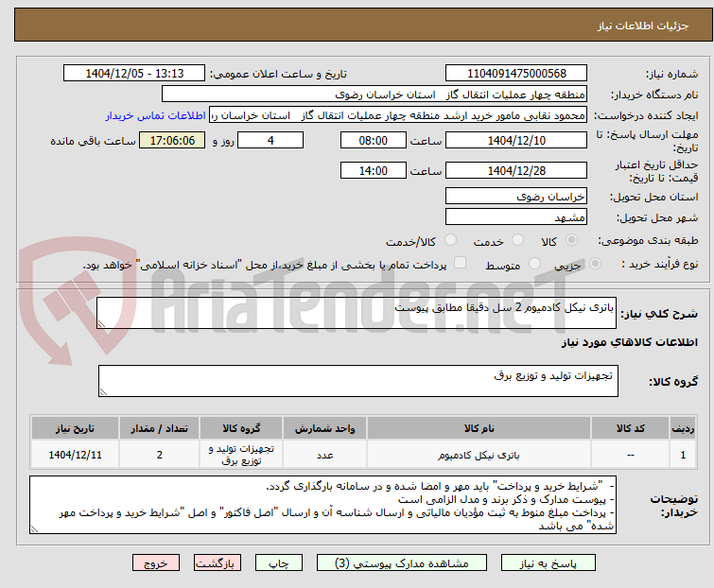
Task: Click the نام کالا column header
Action: (x=479, y=428)
